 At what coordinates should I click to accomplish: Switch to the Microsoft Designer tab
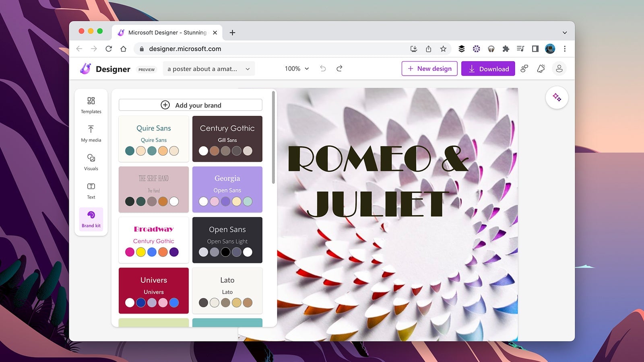point(166,32)
